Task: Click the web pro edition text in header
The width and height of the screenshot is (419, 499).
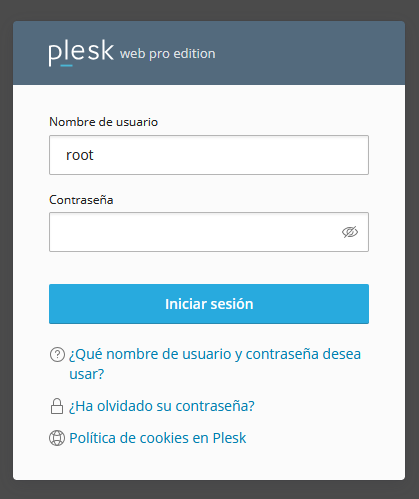Action: coord(168,54)
